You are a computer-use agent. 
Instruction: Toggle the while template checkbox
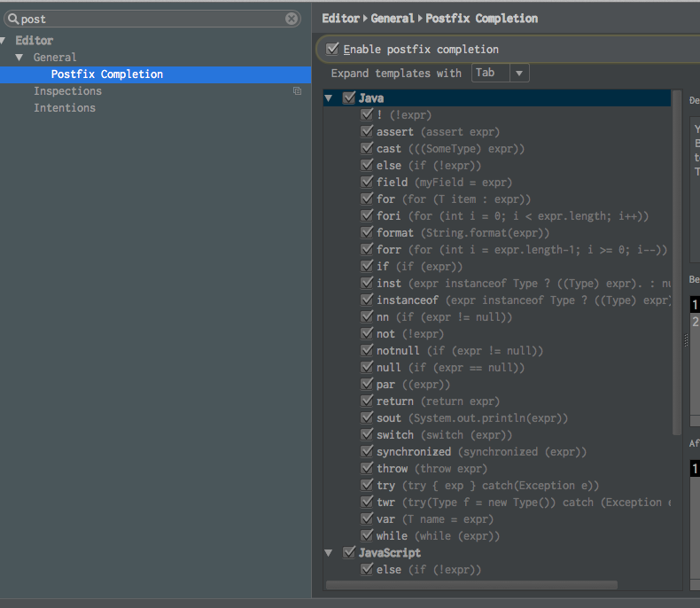pyautogui.click(x=367, y=535)
